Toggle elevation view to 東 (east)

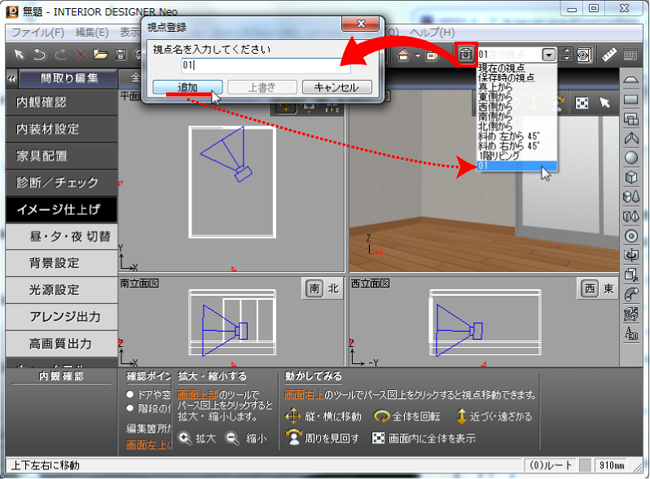point(611,289)
